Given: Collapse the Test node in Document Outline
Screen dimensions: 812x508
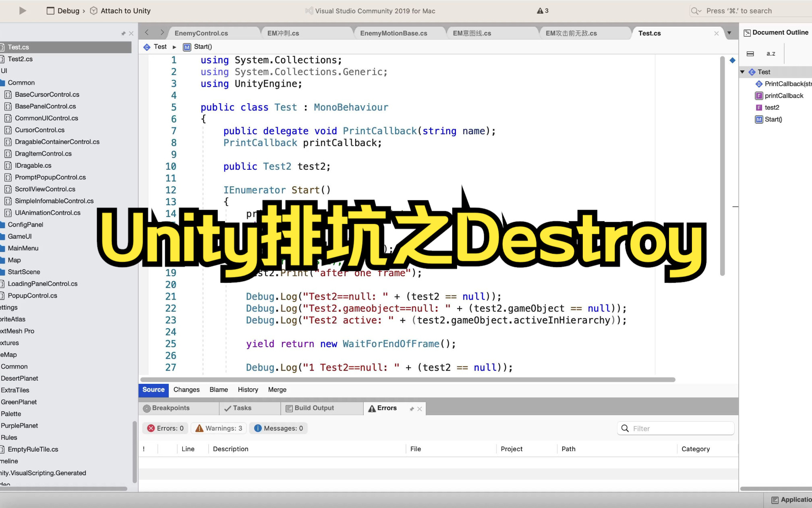Looking at the screenshot, I should tap(742, 72).
